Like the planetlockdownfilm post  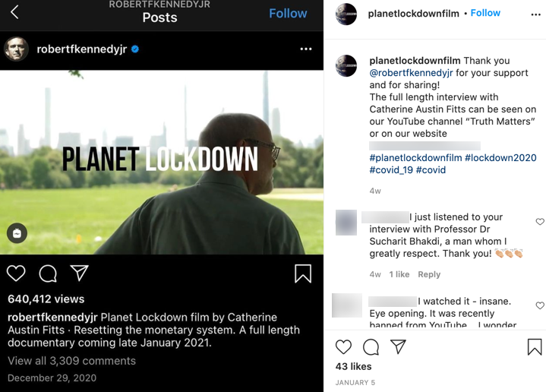pyautogui.click(x=344, y=347)
